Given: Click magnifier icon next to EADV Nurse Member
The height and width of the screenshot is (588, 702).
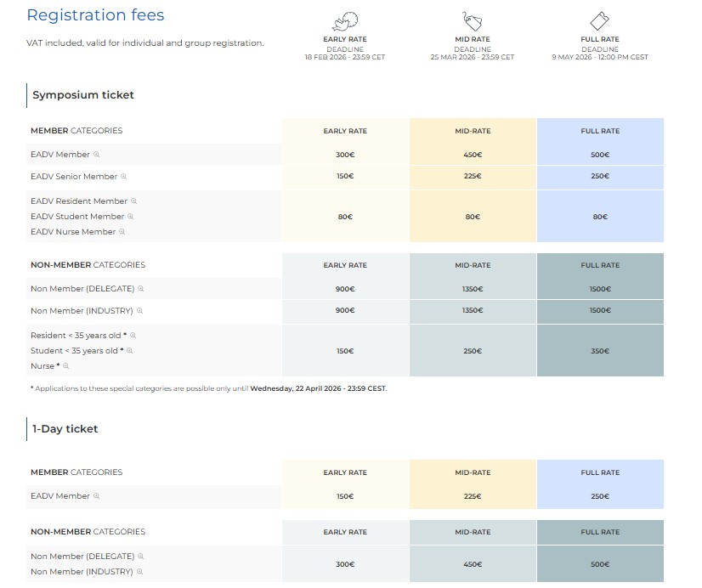Looking at the screenshot, I should click(x=122, y=232).
